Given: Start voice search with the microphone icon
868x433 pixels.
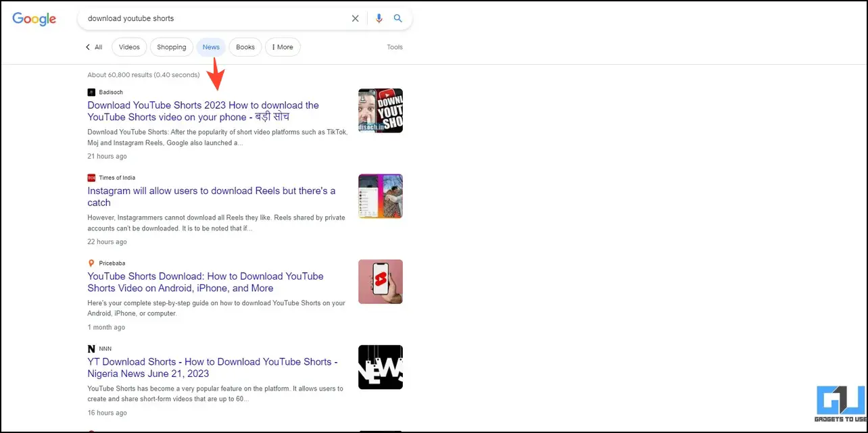Looking at the screenshot, I should [x=379, y=19].
